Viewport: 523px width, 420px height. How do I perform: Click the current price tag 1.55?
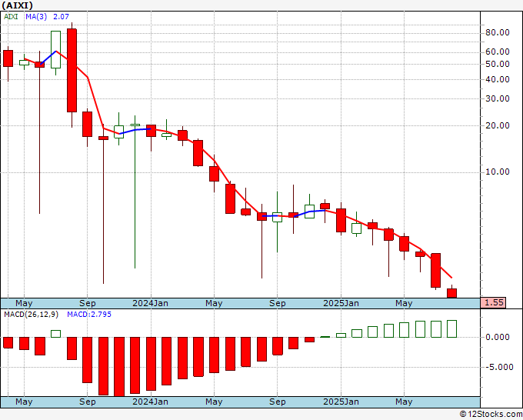tap(493, 302)
